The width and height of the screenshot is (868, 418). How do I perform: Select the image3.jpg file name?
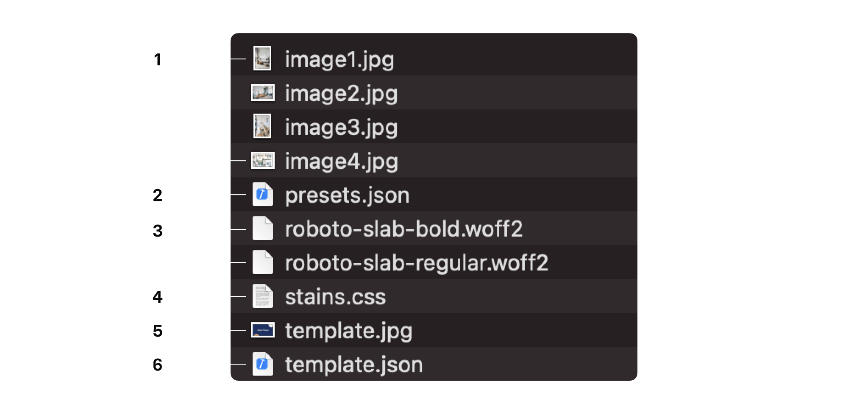(x=341, y=128)
